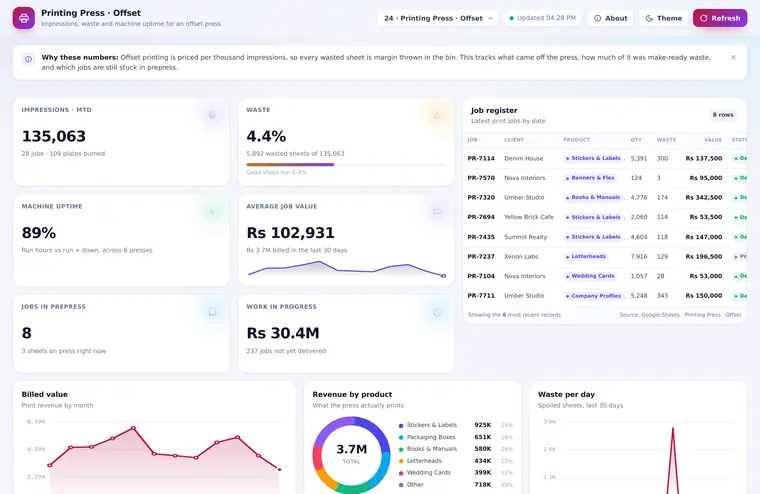Click the Updated 04:28 PM status pill

coord(542,18)
